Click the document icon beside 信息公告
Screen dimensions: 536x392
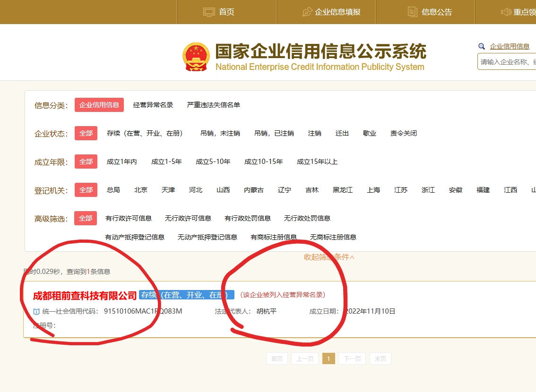point(413,12)
